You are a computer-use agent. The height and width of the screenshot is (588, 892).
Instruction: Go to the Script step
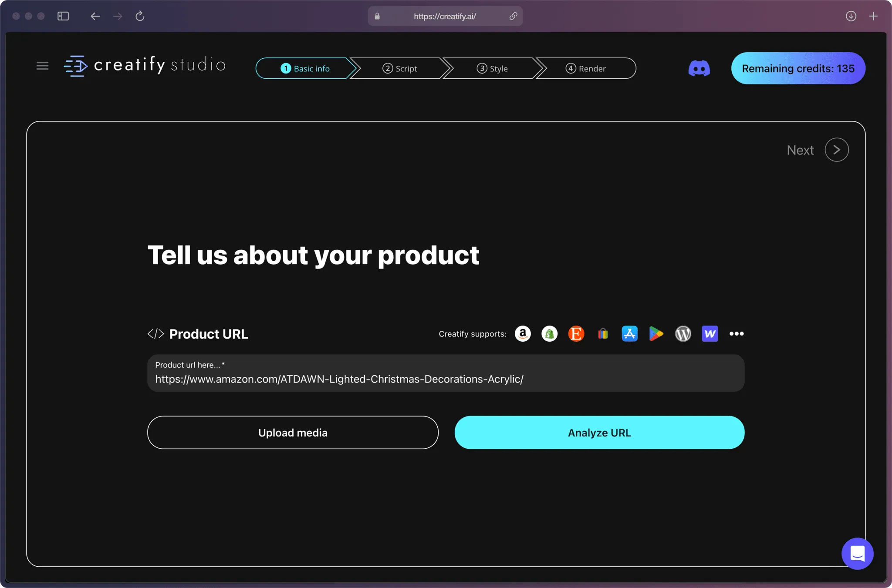(x=400, y=68)
